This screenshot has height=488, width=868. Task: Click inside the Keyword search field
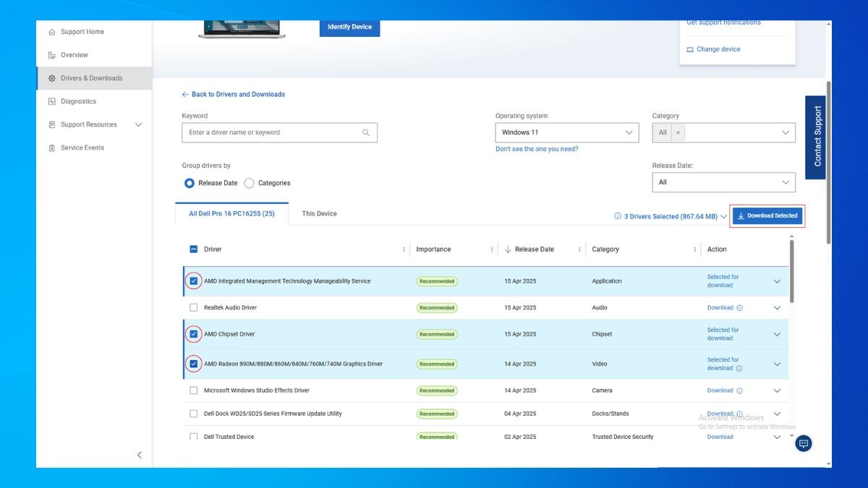coord(279,132)
